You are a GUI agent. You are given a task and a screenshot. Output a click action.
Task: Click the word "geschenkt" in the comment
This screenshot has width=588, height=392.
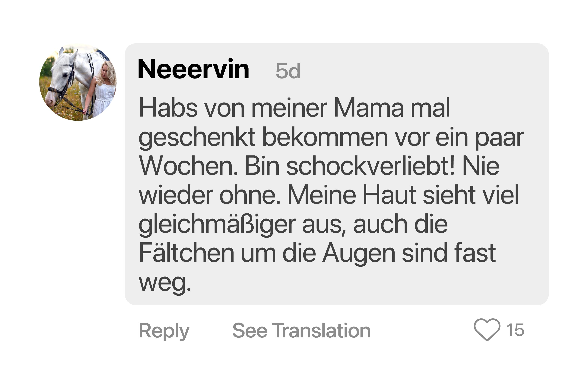pyautogui.click(x=197, y=137)
